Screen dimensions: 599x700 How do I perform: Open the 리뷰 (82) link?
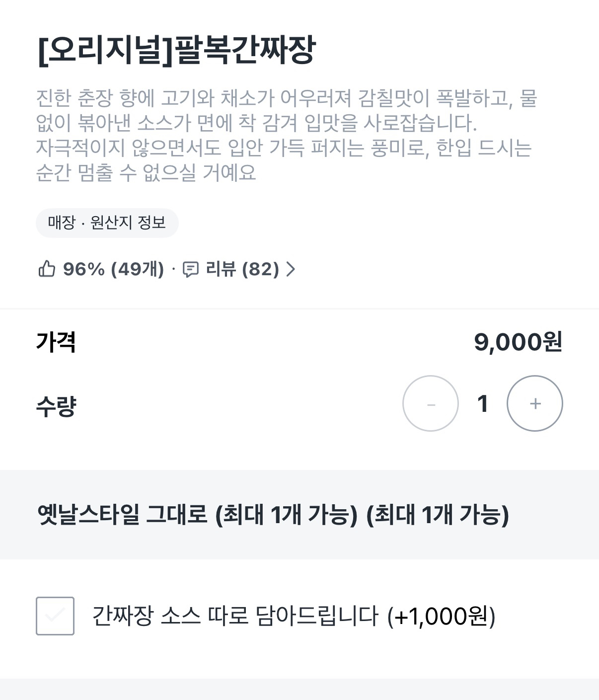tap(242, 269)
